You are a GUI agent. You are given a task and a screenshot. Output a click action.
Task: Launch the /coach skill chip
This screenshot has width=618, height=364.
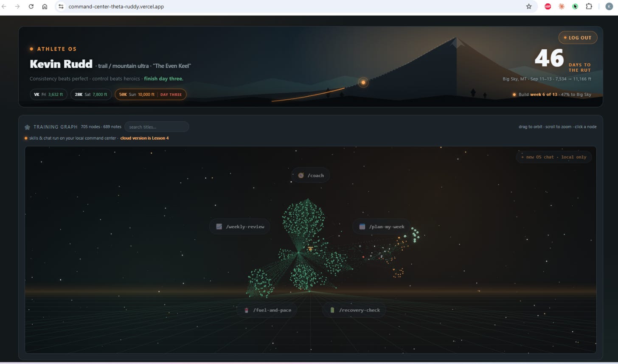click(x=311, y=175)
